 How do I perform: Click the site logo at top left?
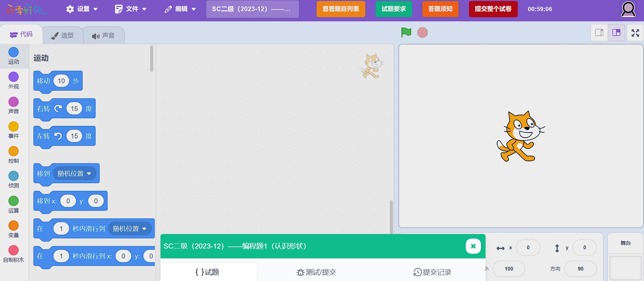point(27,9)
